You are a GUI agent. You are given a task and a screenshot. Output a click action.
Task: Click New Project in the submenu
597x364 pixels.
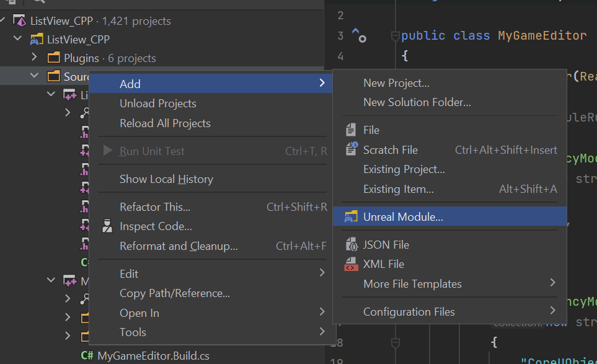396,81
